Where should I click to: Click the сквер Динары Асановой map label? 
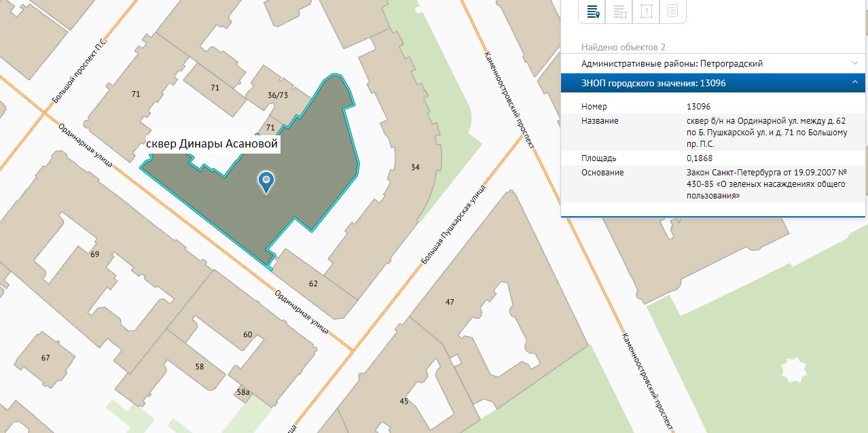pyautogui.click(x=213, y=145)
